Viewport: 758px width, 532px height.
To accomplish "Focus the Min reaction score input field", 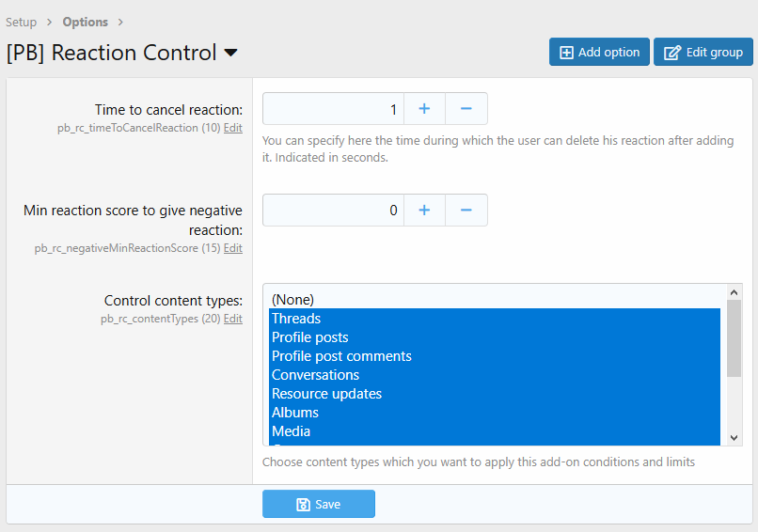I will (333, 211).
